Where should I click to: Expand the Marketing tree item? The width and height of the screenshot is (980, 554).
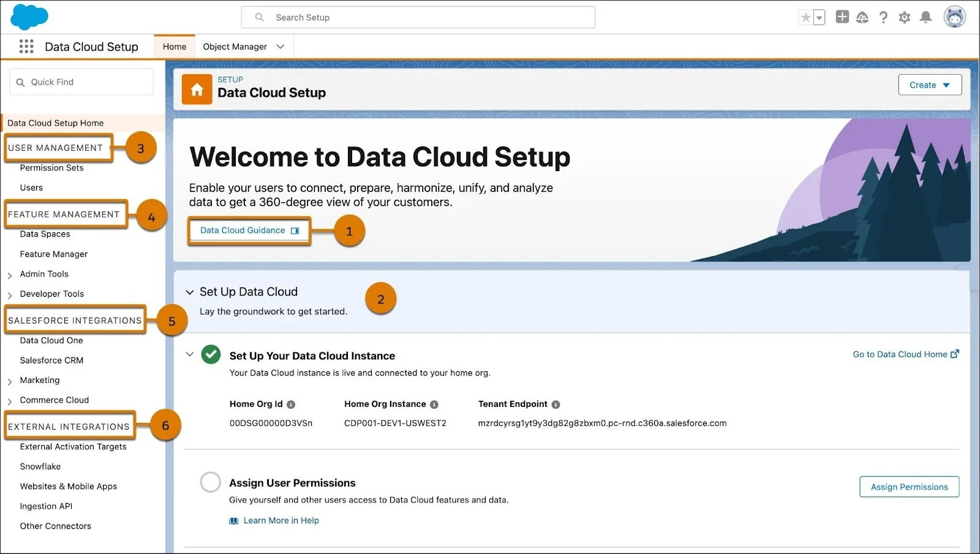click(10, 381)
